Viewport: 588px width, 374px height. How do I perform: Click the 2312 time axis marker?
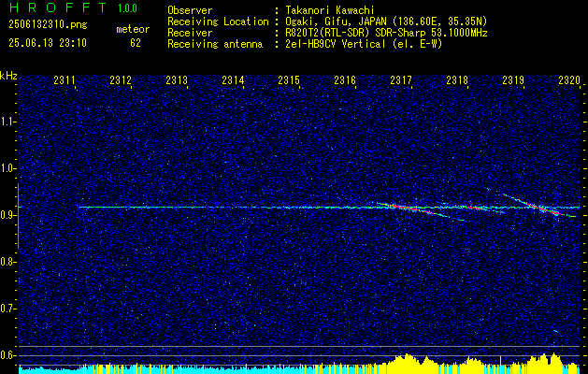[121, 79]
